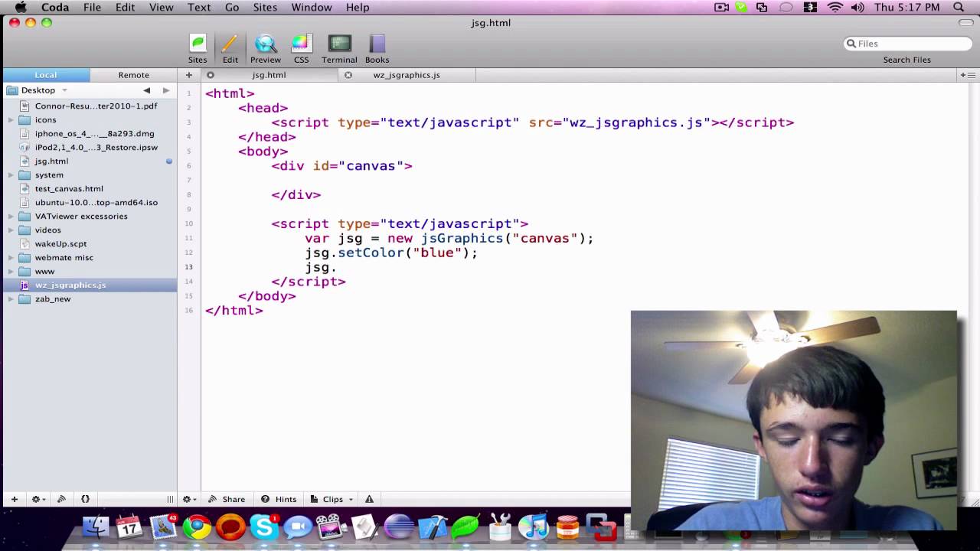This screenshot has height=551, width=980.
Task: Select Connor-Resu...ter2010-1.pdf file
Action: point(96,106)
